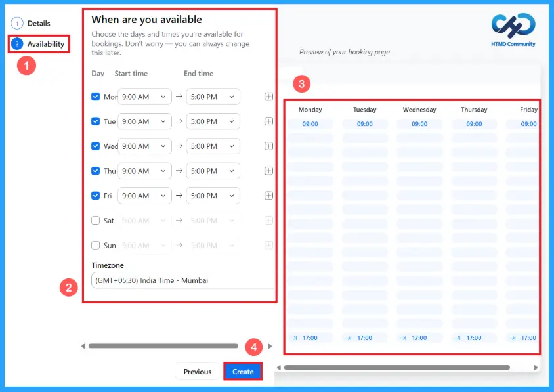Select the Wednesday 17:00 preview slot
The width and height of the screenshot is (554, 392).
pos(419,338)
